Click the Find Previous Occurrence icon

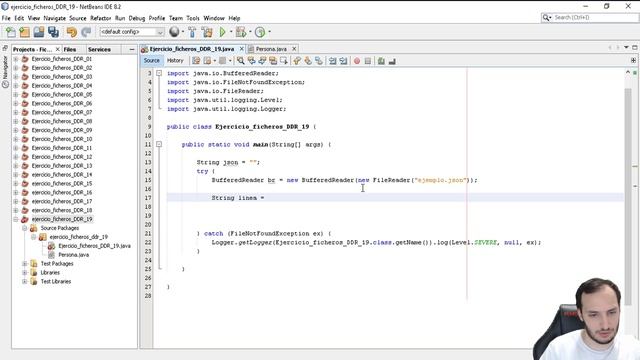click(x=251, y=61)
